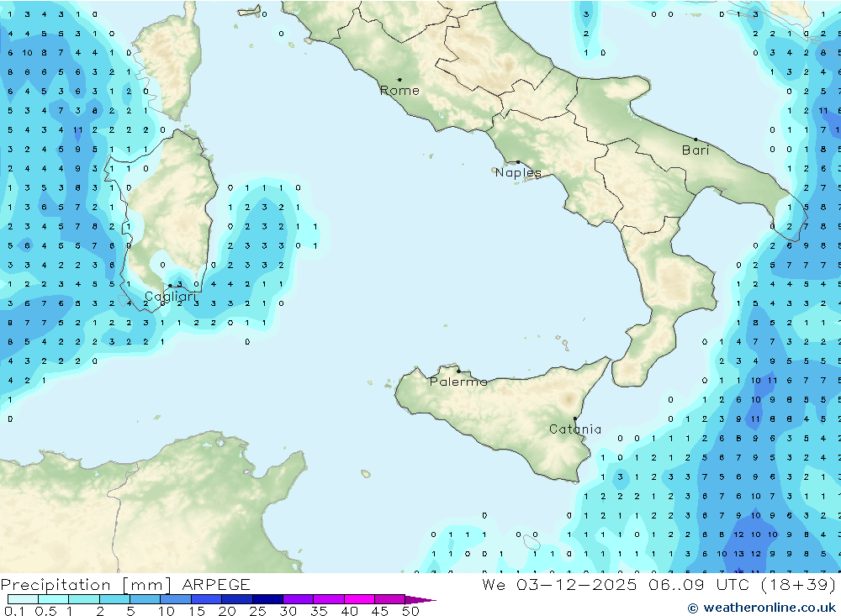Click the legend value '50'

pyautogui.click(x=411, y=611)
